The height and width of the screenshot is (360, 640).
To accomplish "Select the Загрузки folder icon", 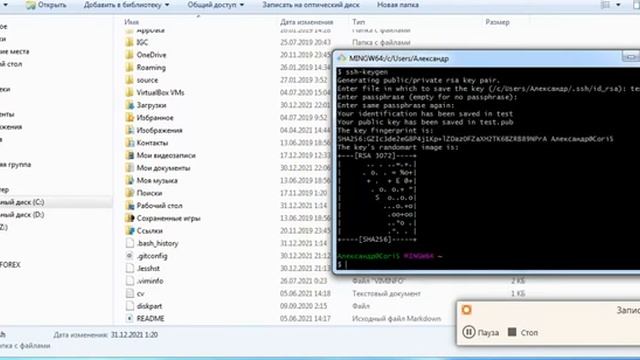I will click(129, 105).
